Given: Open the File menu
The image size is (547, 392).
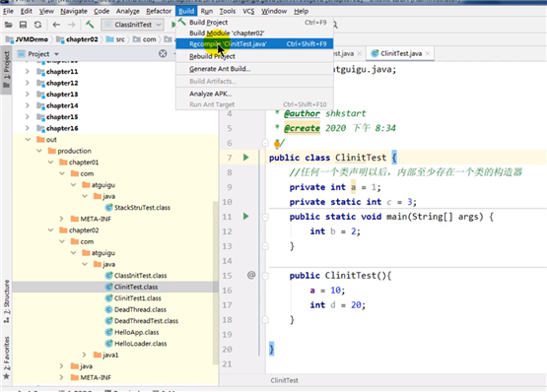Looking at the screenshot, I should (8, 11).
